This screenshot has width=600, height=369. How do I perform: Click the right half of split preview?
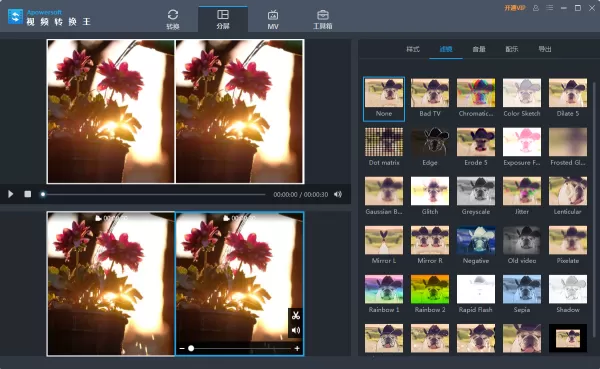[240, 111]
